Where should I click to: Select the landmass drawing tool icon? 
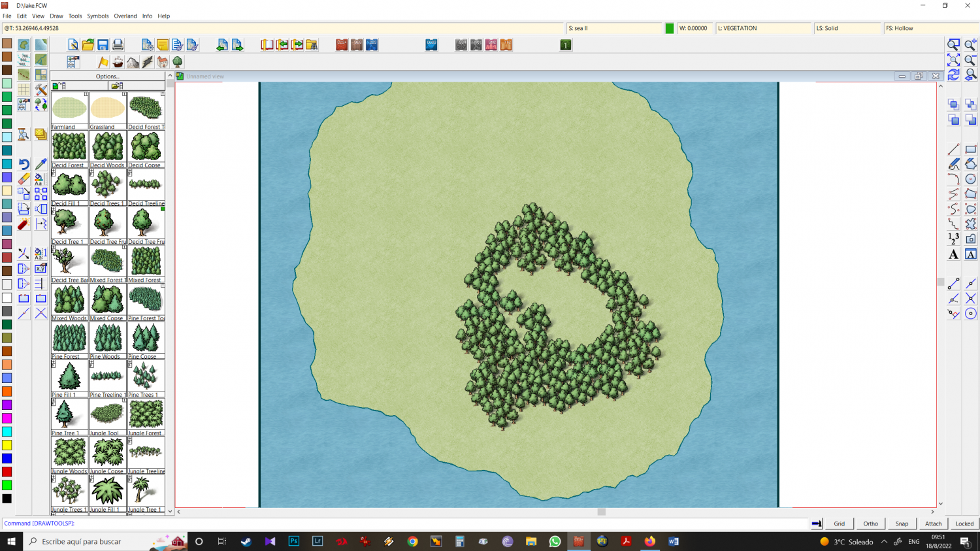(x=24, y=45)
